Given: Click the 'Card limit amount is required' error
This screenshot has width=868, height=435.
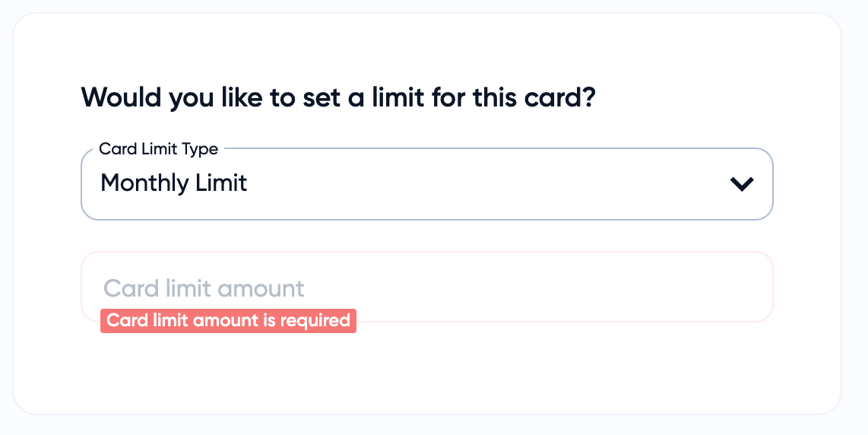Looking at the screenshot, I should [x=228, y=321].
